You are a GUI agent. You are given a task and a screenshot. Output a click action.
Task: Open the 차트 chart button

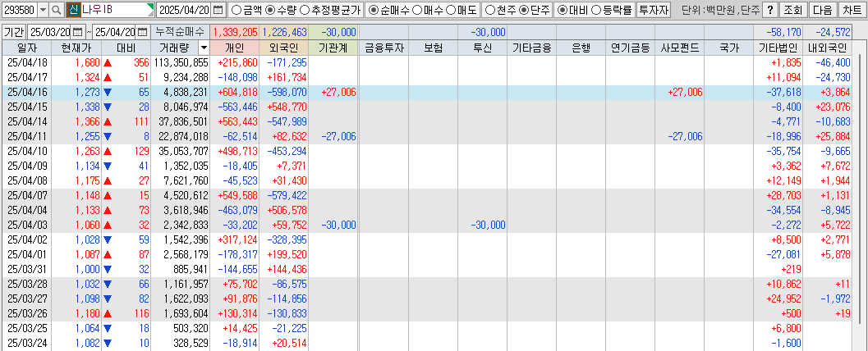pos(852,9)
